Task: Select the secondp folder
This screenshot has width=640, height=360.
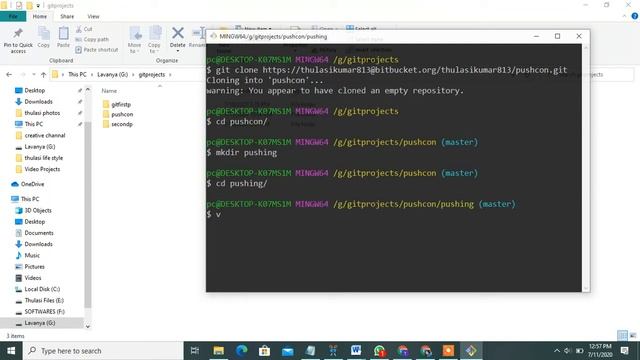Action: 118,124
